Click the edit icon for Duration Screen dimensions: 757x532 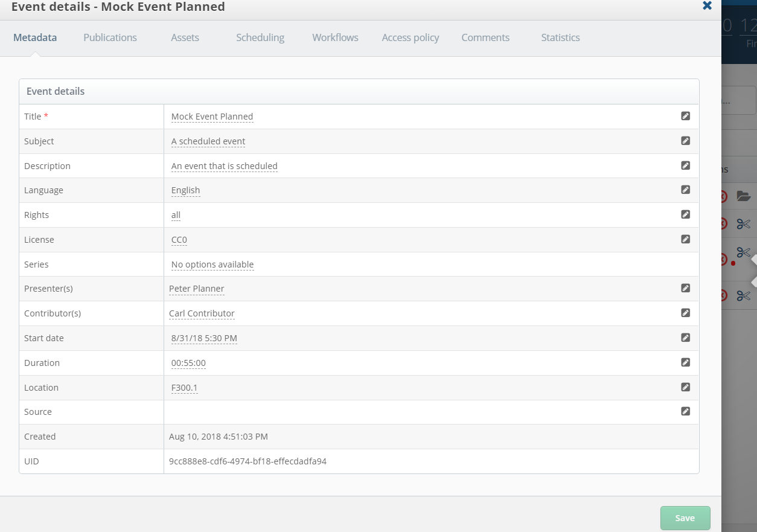[686, 362]
